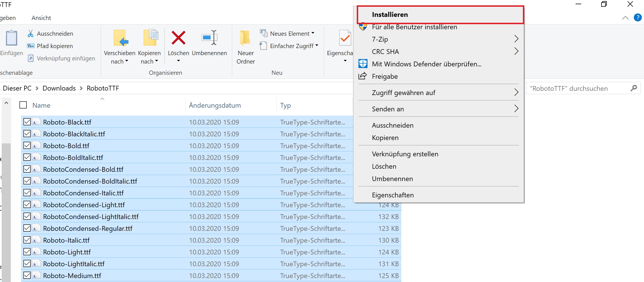Viewport: 644px width, 282px height.
Task: Click the Umbenennen icon in ribbon
Action: point(210,38)
